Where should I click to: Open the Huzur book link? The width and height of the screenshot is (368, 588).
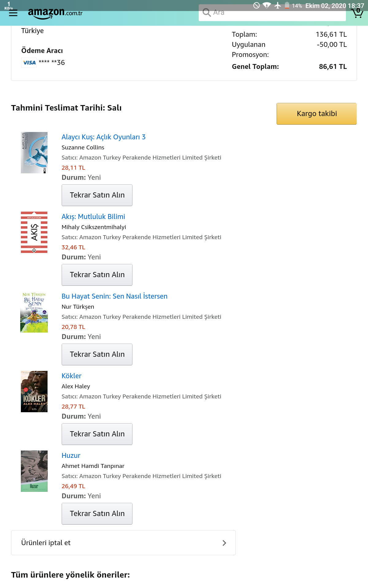71,455
